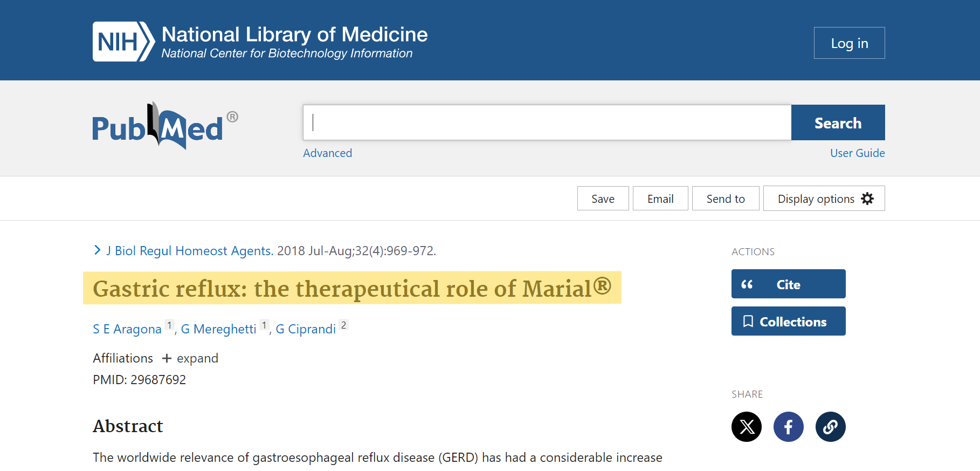
Task: Click the highlighted article title
Action: coord(352,288)
